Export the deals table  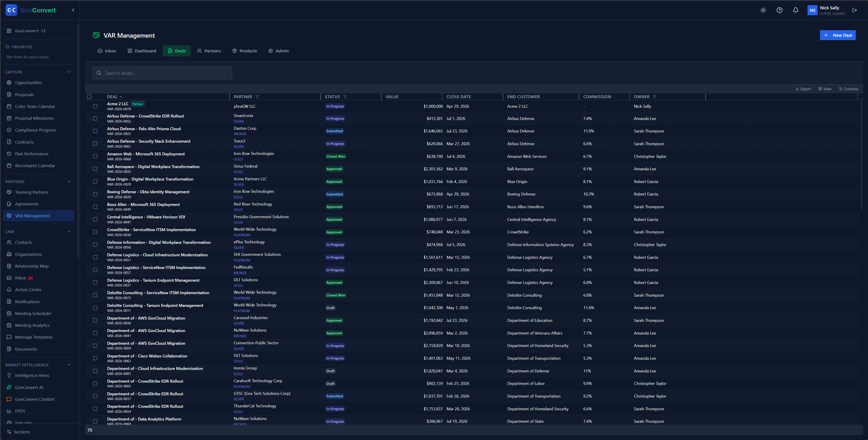pos(803,89)
